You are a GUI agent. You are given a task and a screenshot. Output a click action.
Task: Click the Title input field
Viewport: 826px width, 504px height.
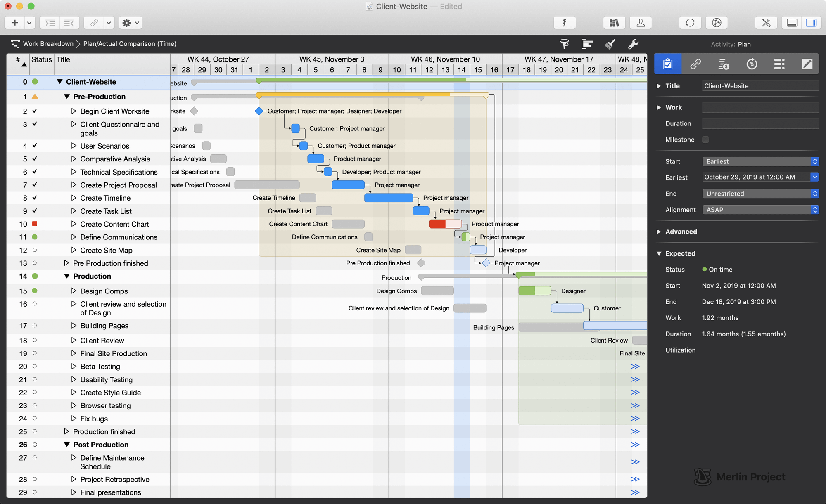coord(760,86)
